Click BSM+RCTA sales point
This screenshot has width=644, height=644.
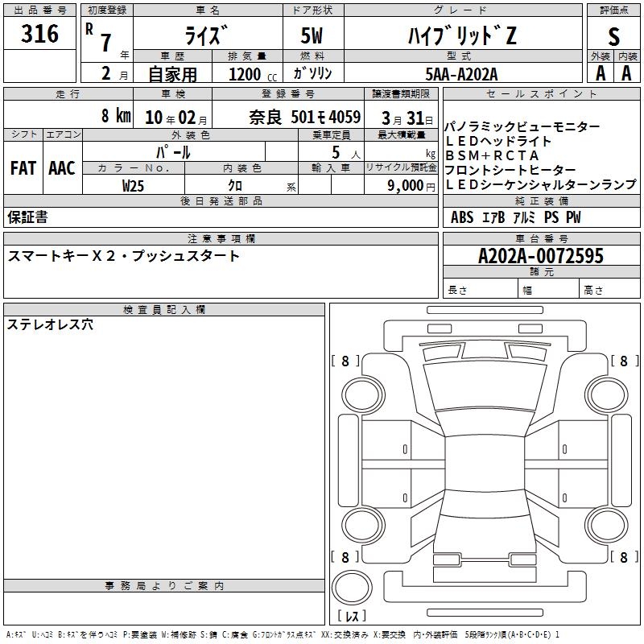pyautogui.click(x=492, y=155)
